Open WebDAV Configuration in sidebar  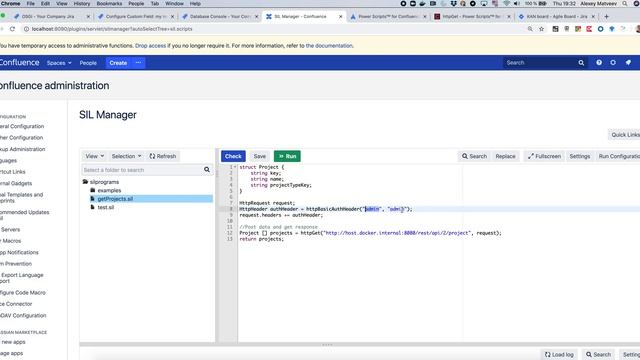tap(23, 316)
